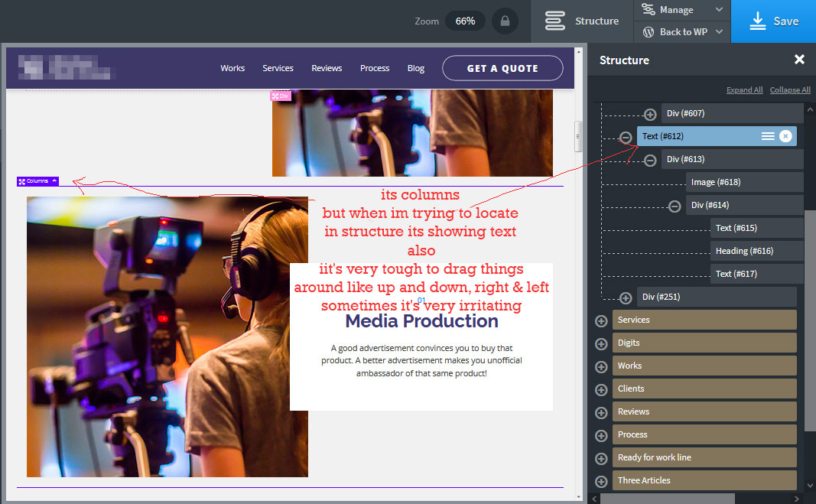816x504 pixels.
Task: Expand the Reviews section
Action: coord(601,412)
